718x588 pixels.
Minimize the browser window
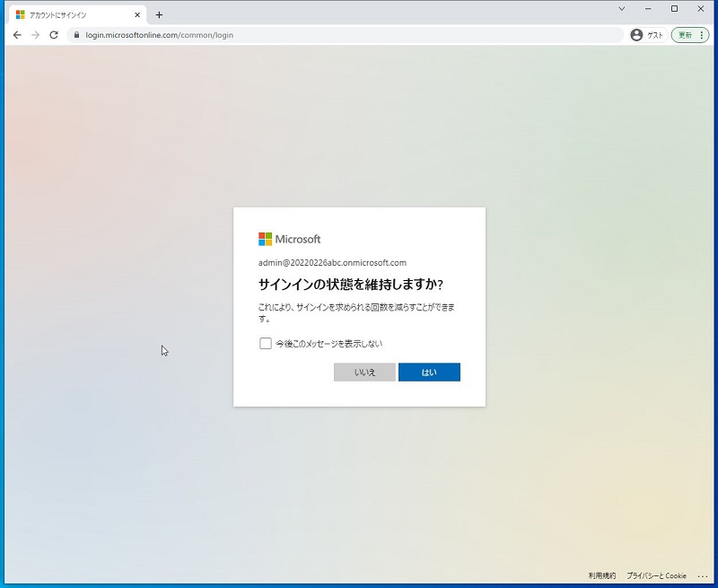pyautogui.click(x=648, y=9)
